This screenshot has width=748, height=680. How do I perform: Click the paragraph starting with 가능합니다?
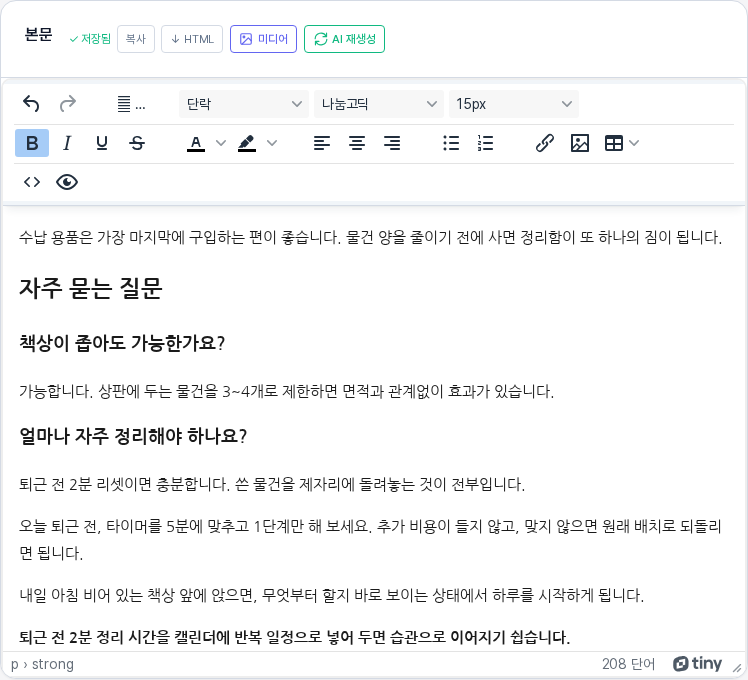tap(286, 392)
